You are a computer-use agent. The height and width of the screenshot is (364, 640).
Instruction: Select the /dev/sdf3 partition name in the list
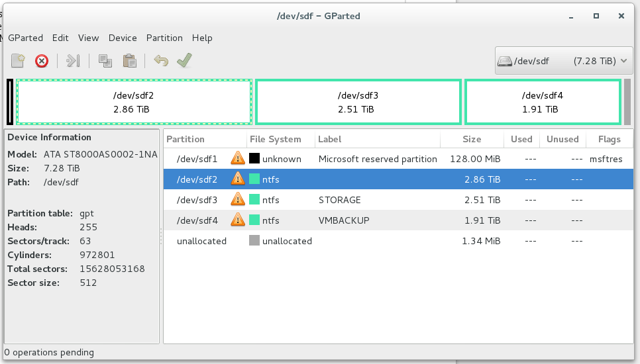pos(197,200)
